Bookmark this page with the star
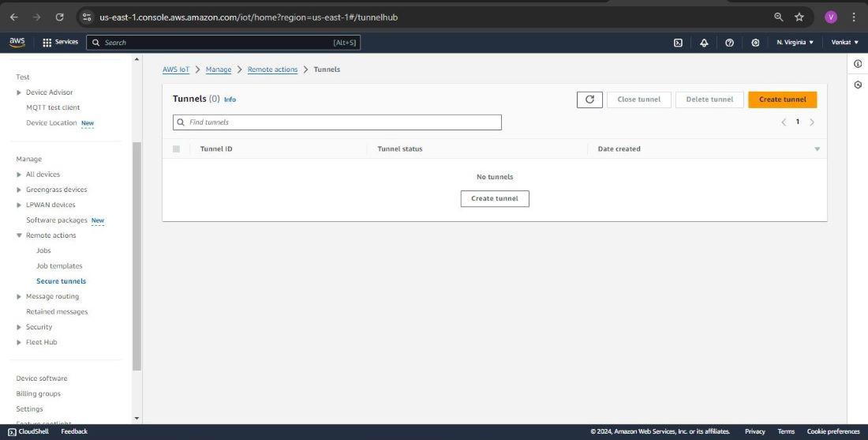Viewport: 868px width, 440px height. click(799, 17)
